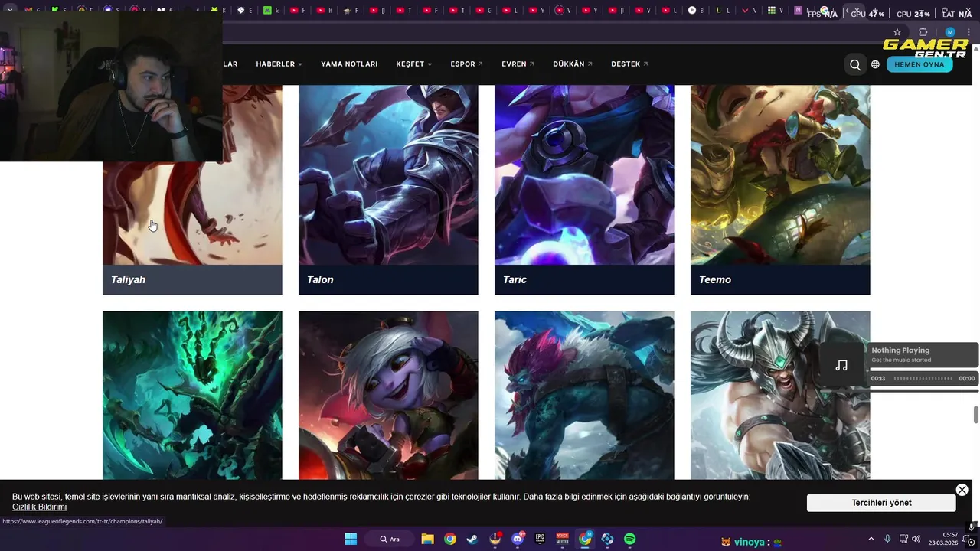Bookmark this page with the star icon
This screenshot has height=551, width=980.
tap(897, 32)
